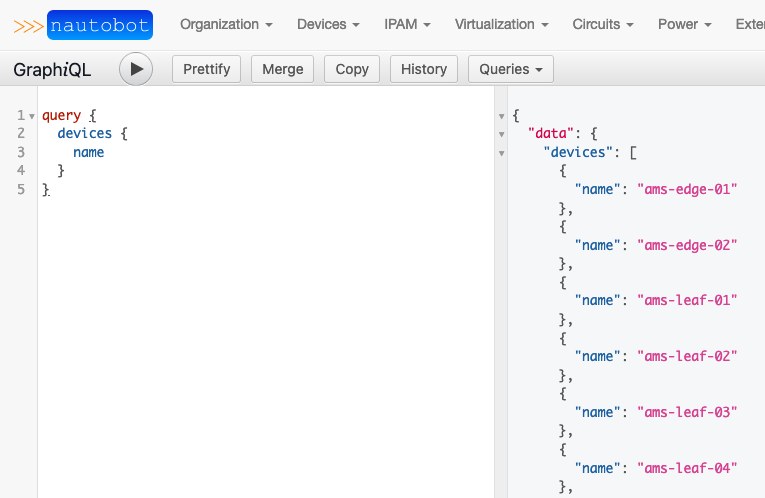The height and width of the screenshot is (498, 765).
Task: Copy the query with Copy button
Action: pyautogui.click(x=352, y=69)
